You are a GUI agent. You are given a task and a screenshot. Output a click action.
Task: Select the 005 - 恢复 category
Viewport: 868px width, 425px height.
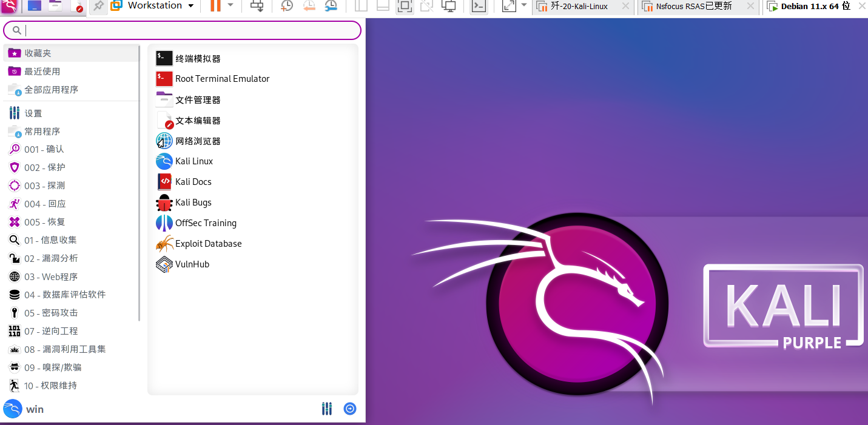tap(72, 222)
